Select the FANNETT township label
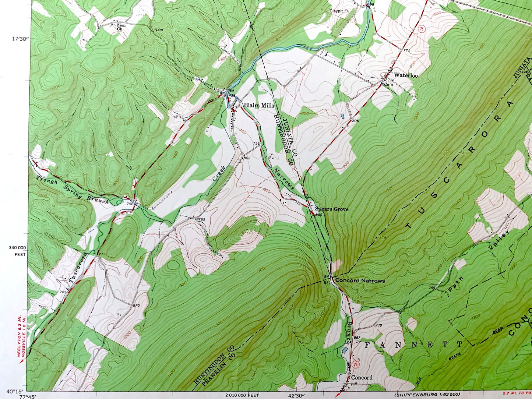 [x=413, y=345]
